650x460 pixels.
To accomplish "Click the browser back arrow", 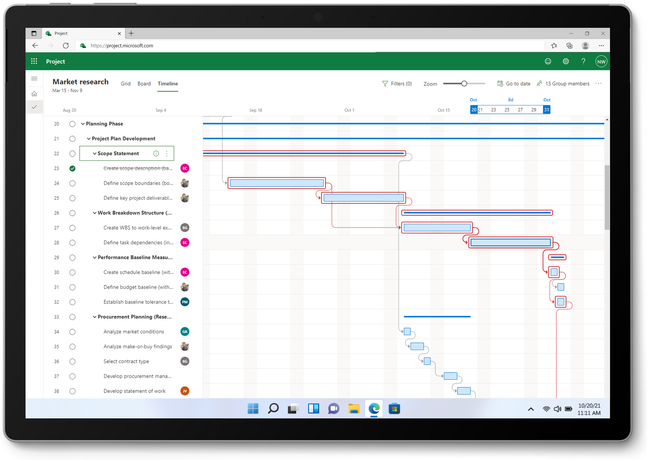I will (35, 46).
